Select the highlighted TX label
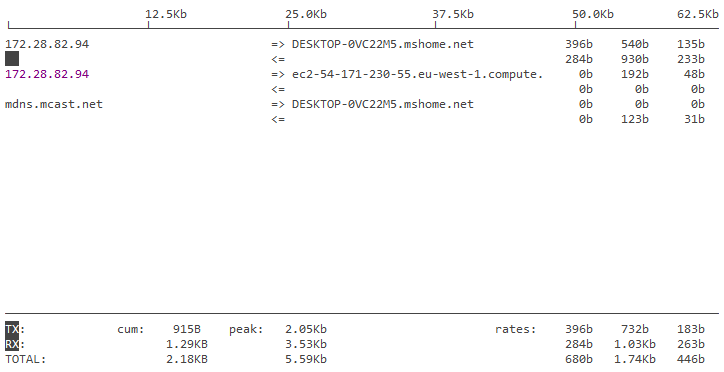Viewport: 724px width, 372px height. [x=12, y=329]
